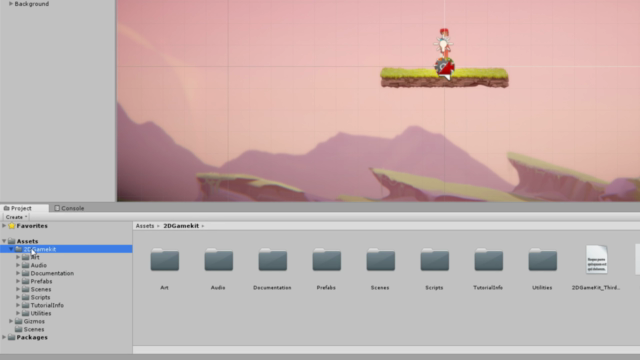640x360 pixels.
Task: Open the TutorialInfo folder thumbnail
Action: click(489, 260)
